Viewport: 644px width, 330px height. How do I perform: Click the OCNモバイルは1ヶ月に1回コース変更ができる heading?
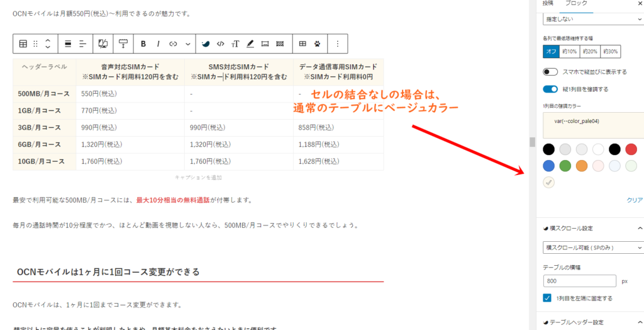pos(108,271)
